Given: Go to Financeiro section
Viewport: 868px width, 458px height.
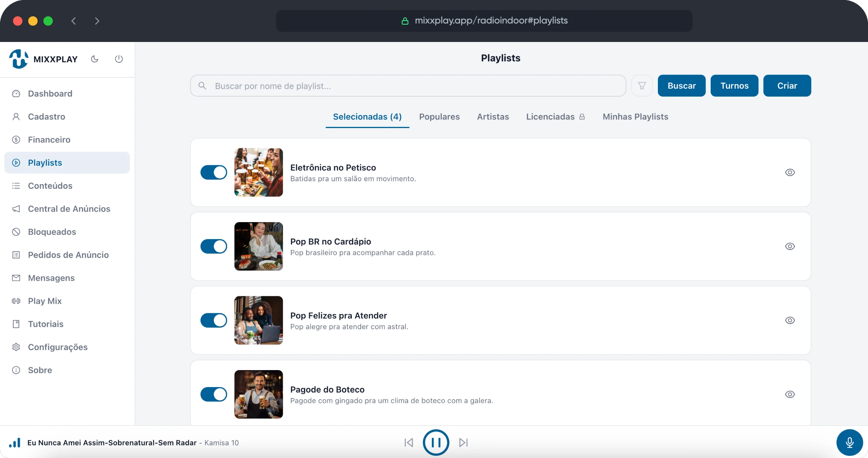Looking at the screenshot, I should tap(67, 140).
